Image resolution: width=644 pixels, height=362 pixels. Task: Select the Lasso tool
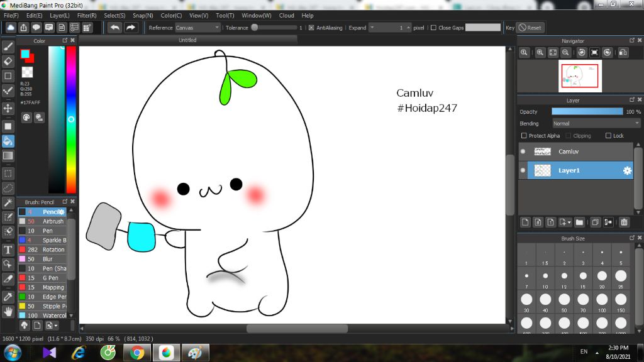pos(8,188)
